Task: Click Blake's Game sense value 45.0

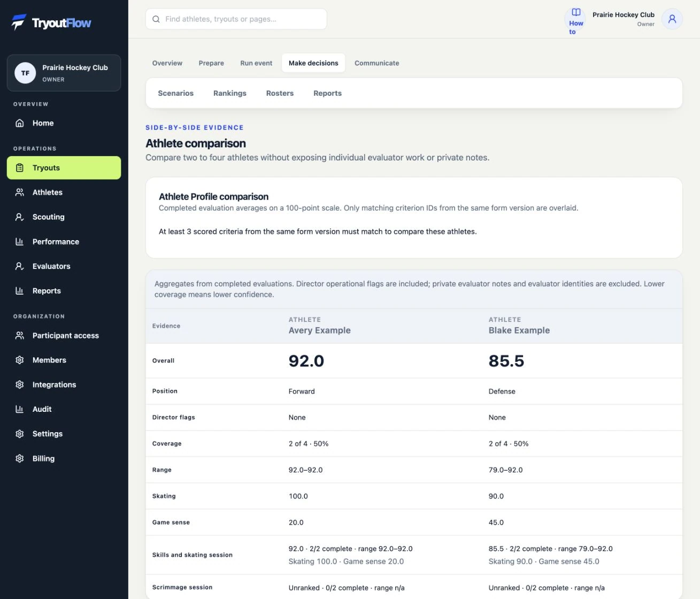Action: pyautogui.click(x=496, y=523)
